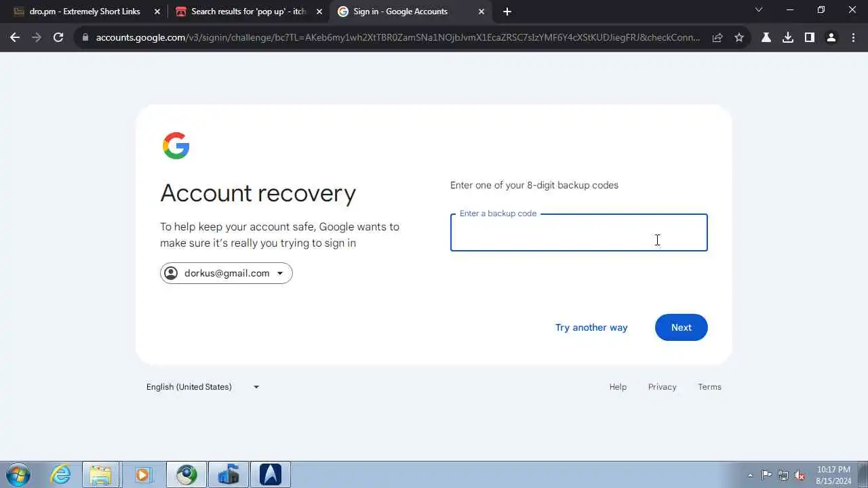The height and width of the screenshot is (488, 868).
Task: Open the arrow-logo taskbar app
Action: [x=271, y=474]
